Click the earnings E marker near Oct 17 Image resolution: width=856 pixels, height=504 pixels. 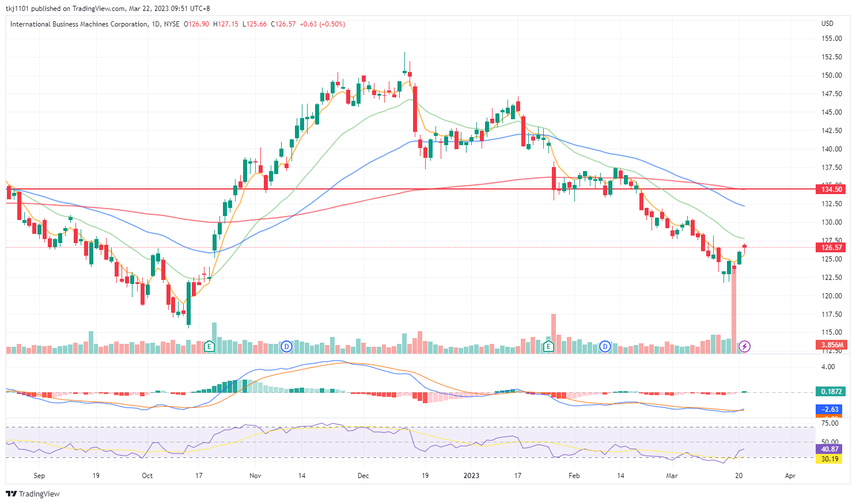210,346
